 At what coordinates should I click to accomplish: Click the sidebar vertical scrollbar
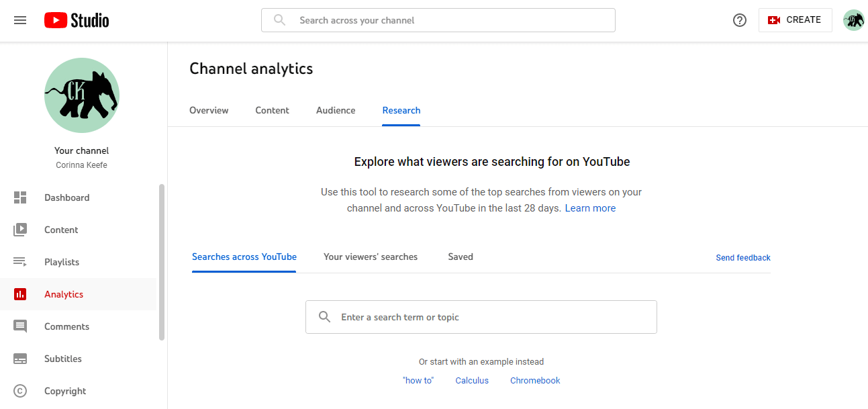point(161,262)
